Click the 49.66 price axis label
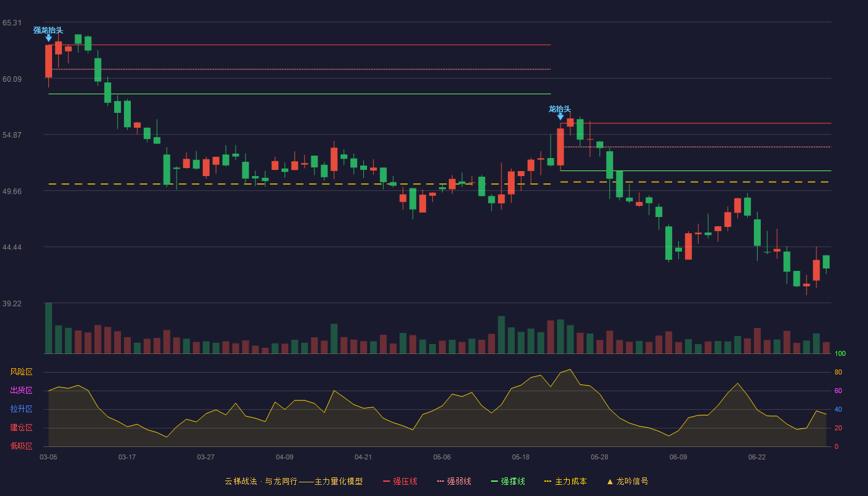The height and width of the screenshot is (496, 868). coord(12,191)
